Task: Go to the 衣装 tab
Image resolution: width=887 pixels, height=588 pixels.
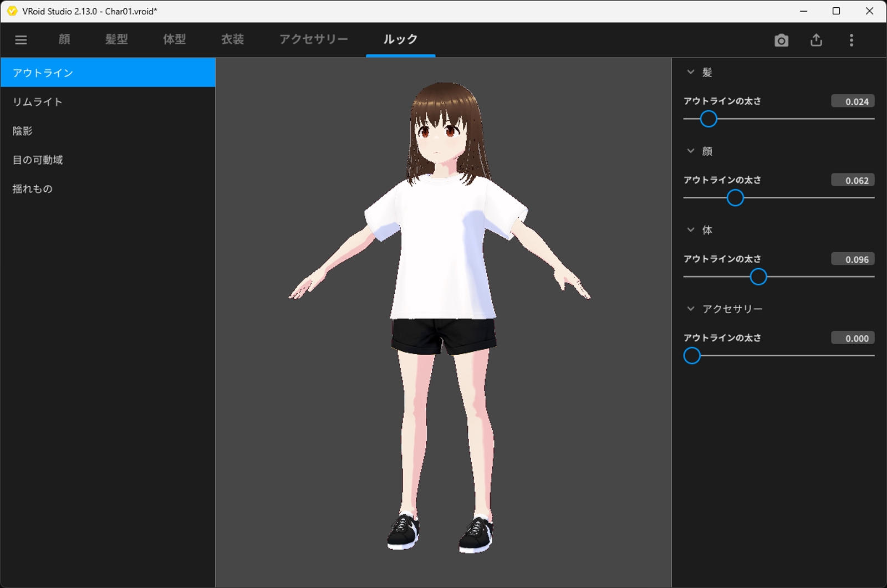Action: pos(233,39)
